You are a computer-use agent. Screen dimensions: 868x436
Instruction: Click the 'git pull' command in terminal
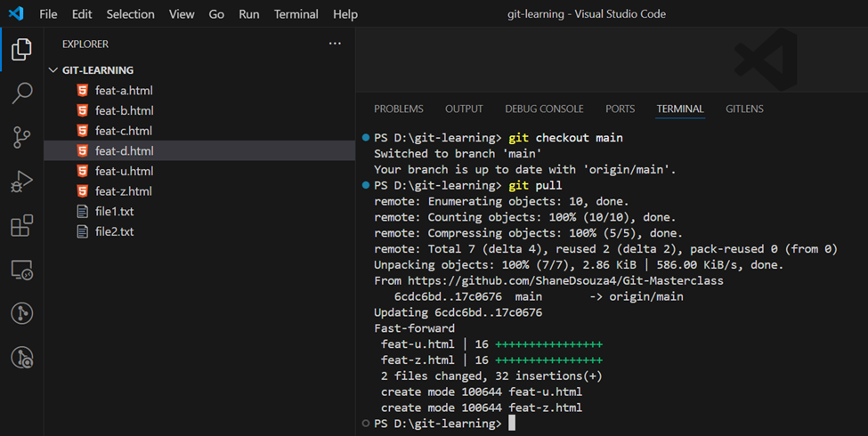[535, 185]
